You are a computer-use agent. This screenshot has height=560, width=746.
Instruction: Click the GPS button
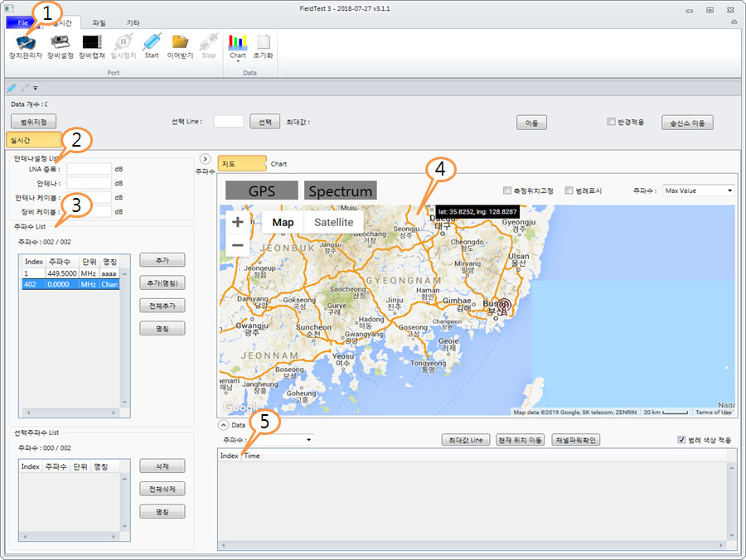[262, 191]
